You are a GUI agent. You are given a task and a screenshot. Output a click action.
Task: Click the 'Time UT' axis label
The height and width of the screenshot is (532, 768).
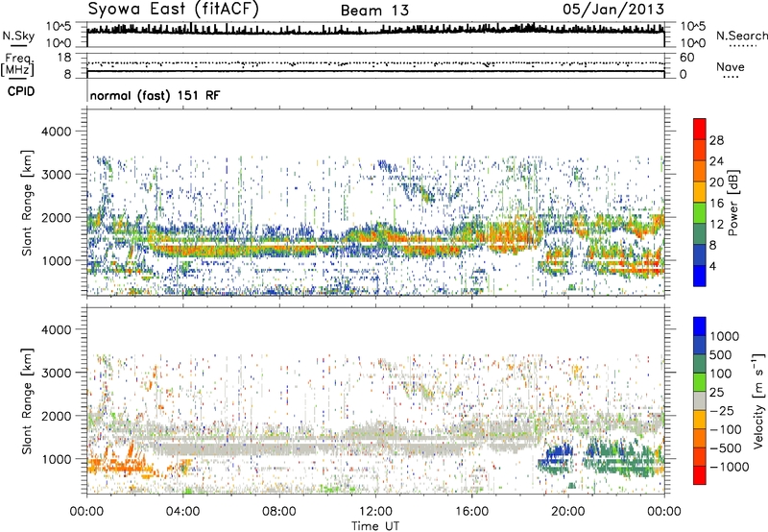(x=375, y=526)
